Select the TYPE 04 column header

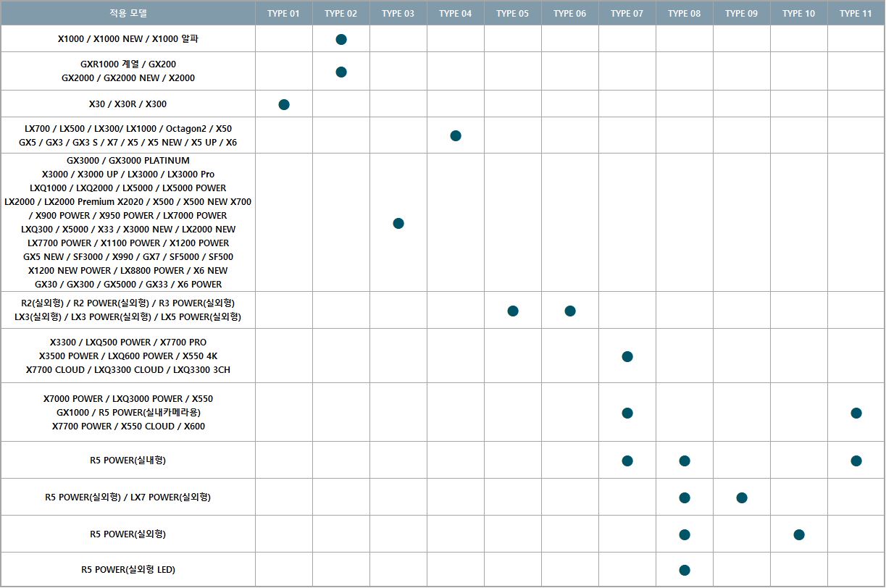(455, 13)
